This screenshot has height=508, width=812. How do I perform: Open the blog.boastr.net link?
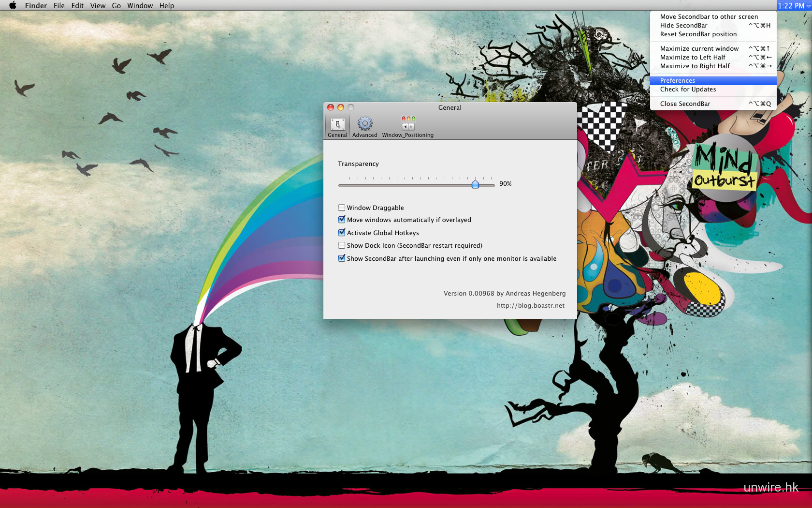coord(530,305)
